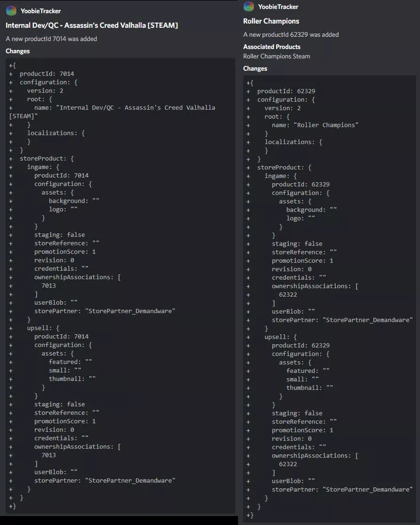Click upsell storePartner line in Roller Champions block
Viewport: 420px width, 525px height.
click(342, 490)
